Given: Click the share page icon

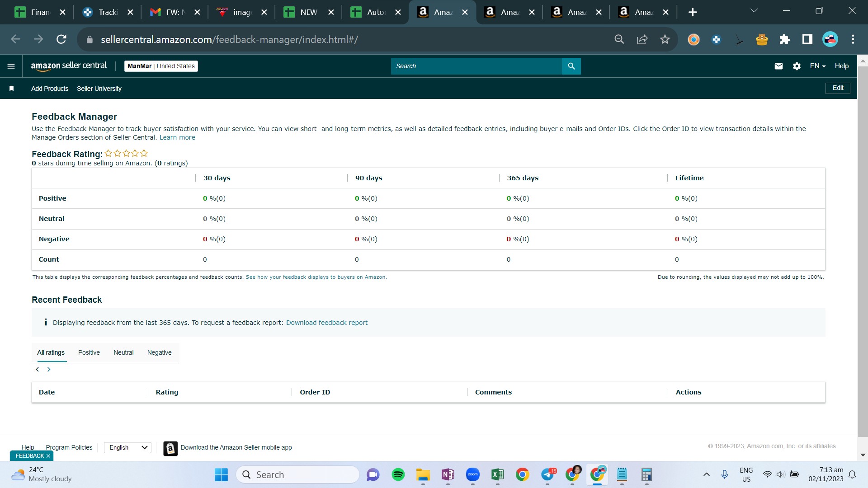Looking at the screenshot, I should point(642,39).
